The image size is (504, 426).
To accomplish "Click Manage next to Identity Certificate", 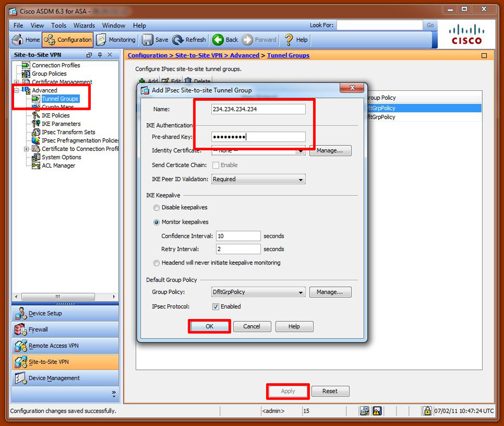I will tap(330, 151).
